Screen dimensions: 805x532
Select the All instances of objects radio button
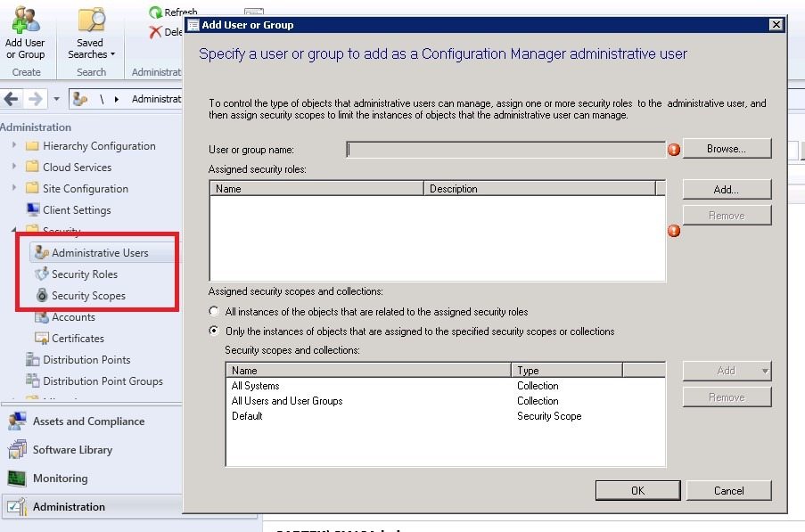click(x=214, y=311)
